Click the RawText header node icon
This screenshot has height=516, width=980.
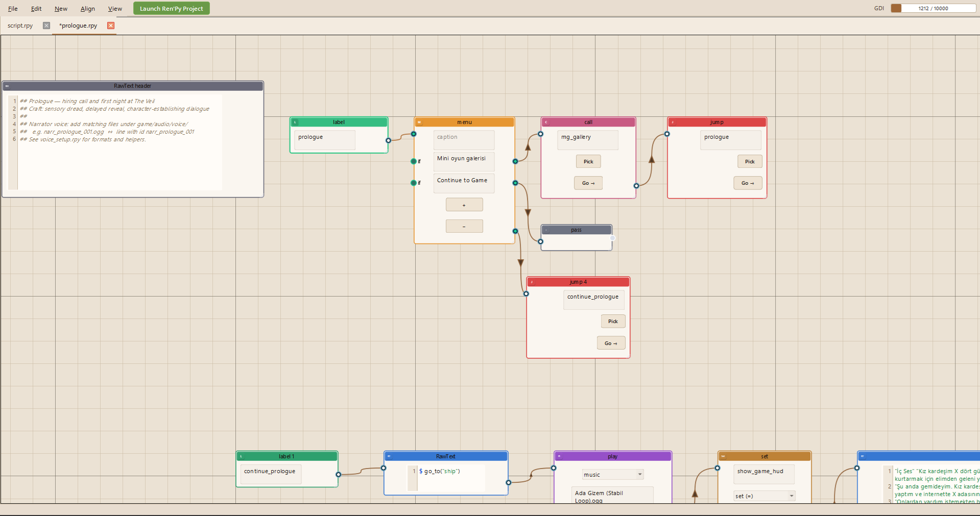(x=7, y=86)
